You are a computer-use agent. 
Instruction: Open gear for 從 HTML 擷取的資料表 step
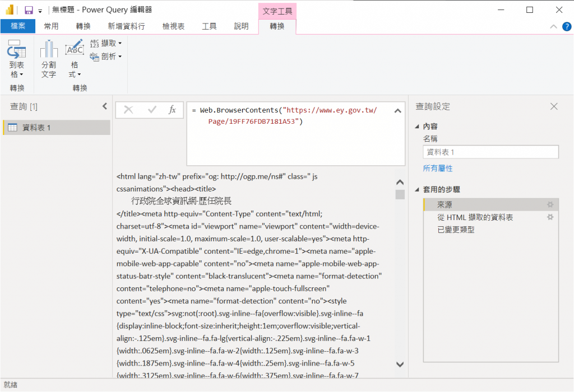(550, 217)
